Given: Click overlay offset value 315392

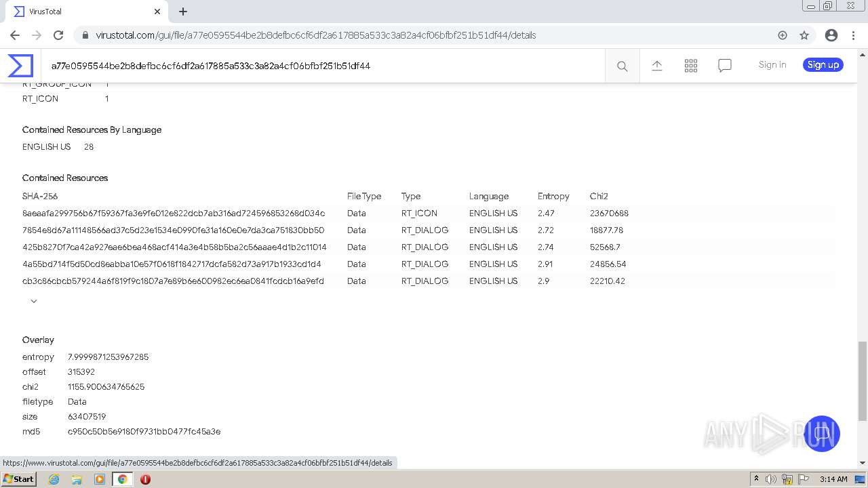Looking at the screenshot, I should 81,371.
